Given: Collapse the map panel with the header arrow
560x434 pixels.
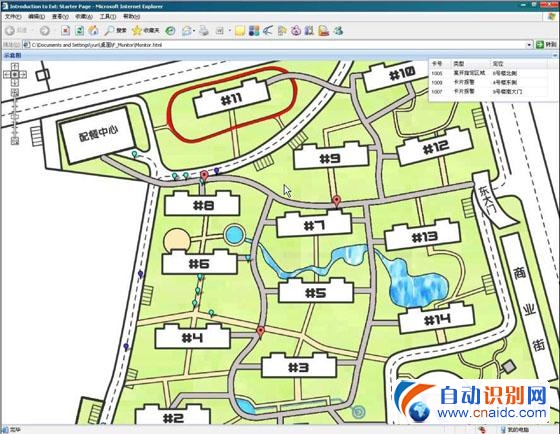Looking at the screenshot, I should coord(555,55).
